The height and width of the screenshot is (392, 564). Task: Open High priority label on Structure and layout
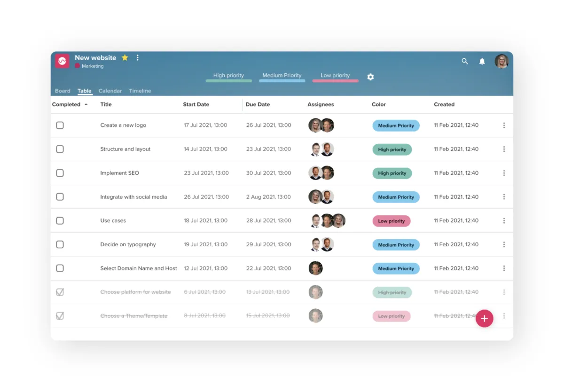[x=392, y=149]
